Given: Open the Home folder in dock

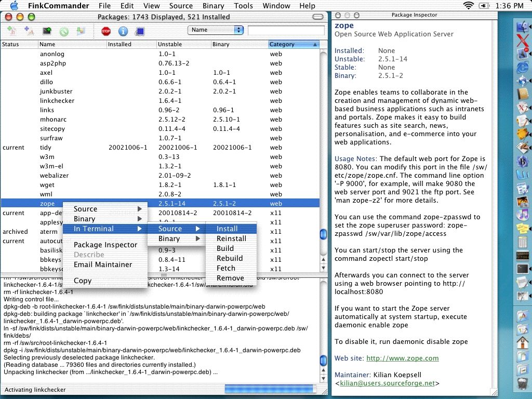Looking at the screenshot, I should (x=523, y=342).
